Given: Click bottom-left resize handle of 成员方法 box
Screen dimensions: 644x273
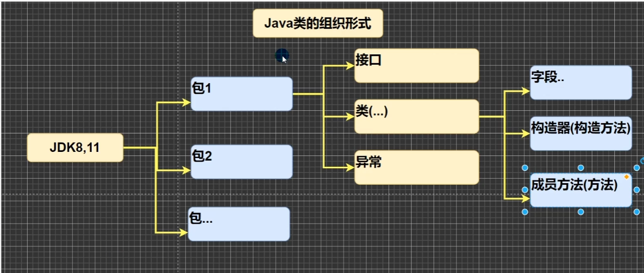Looking at the screenshot, I should click(525, 211).
